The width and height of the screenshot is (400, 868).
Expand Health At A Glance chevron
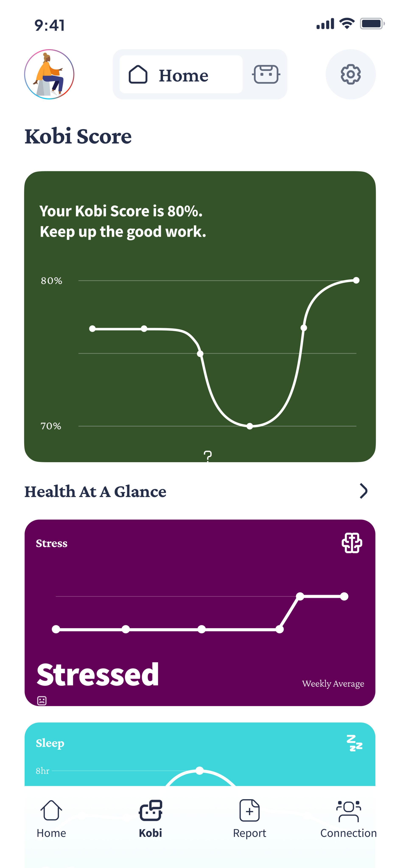point(363,491)
